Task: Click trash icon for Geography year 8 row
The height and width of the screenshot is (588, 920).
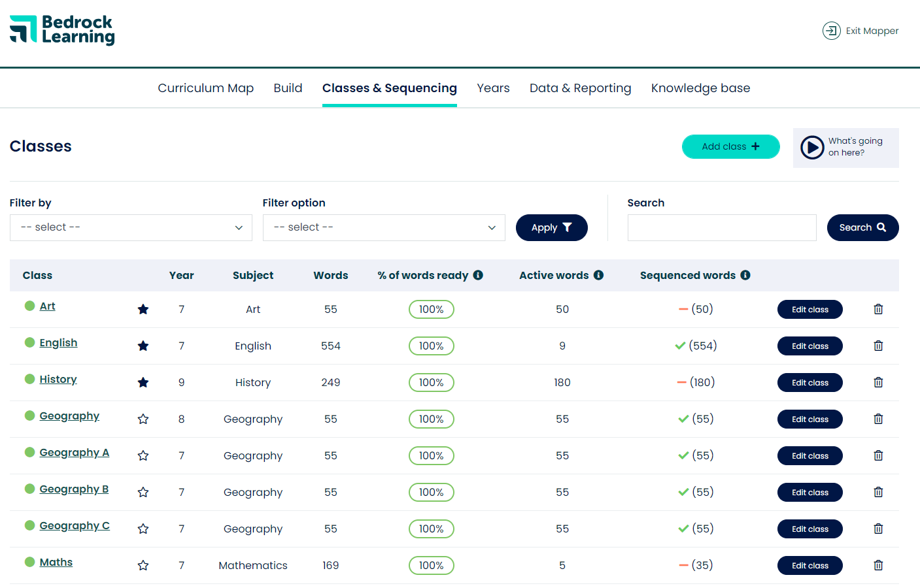Action: pyautogui.click(x=878, y=419)
